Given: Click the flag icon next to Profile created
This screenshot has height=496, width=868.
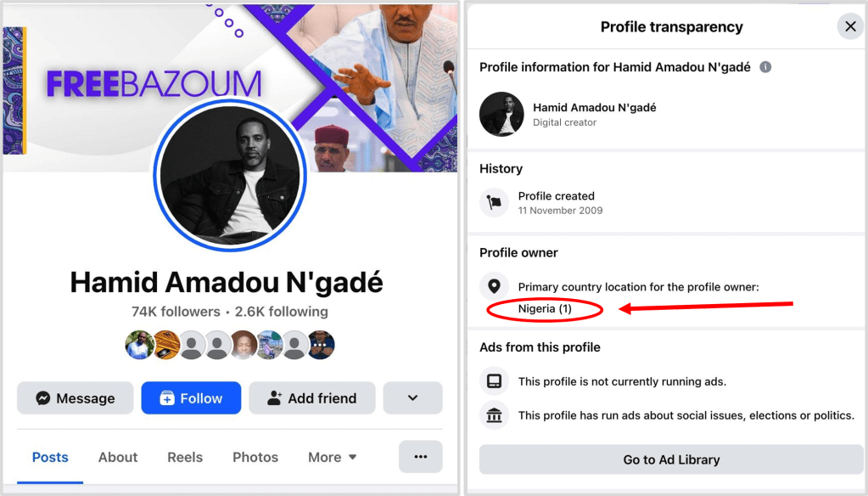Looking at the screenshot, I should point(494,203).
